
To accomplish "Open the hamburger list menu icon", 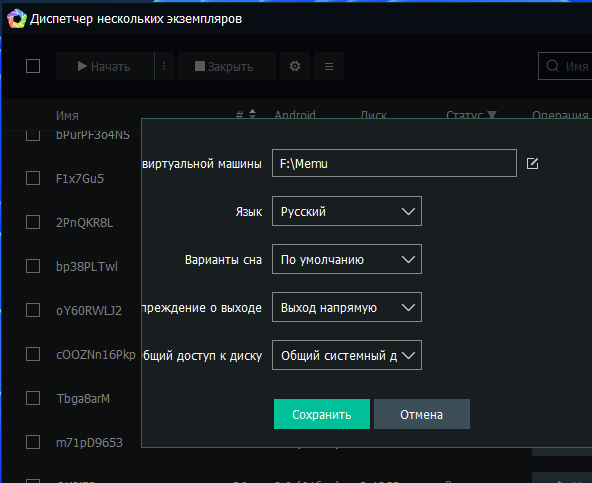I will (x=329, y=66).
